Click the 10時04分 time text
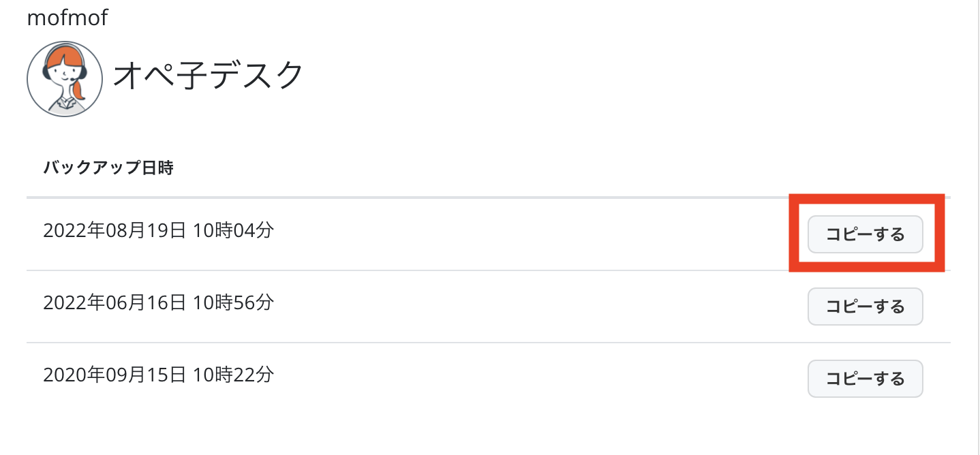The height and width of the screenshot is (455, 980). pos(233,230)
